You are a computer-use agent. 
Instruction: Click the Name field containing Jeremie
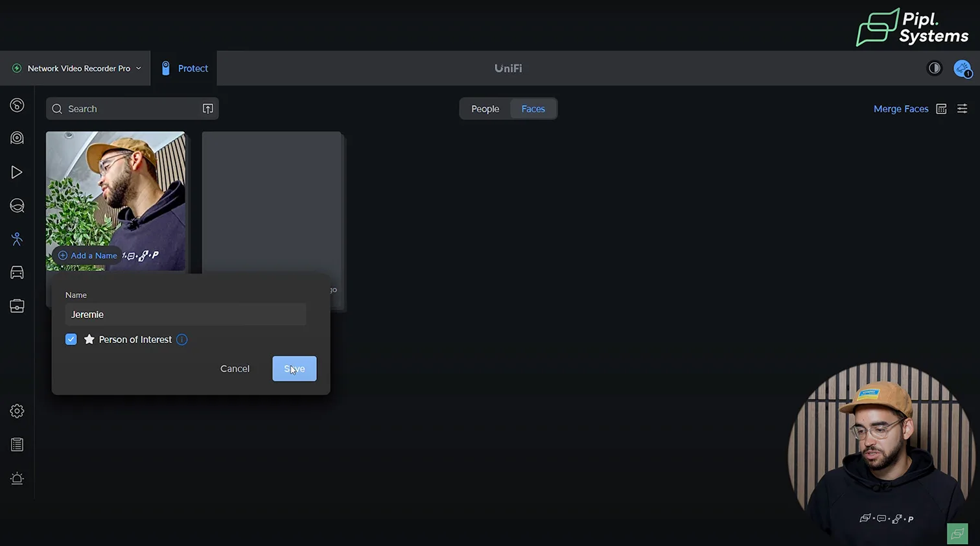point(185,315)
